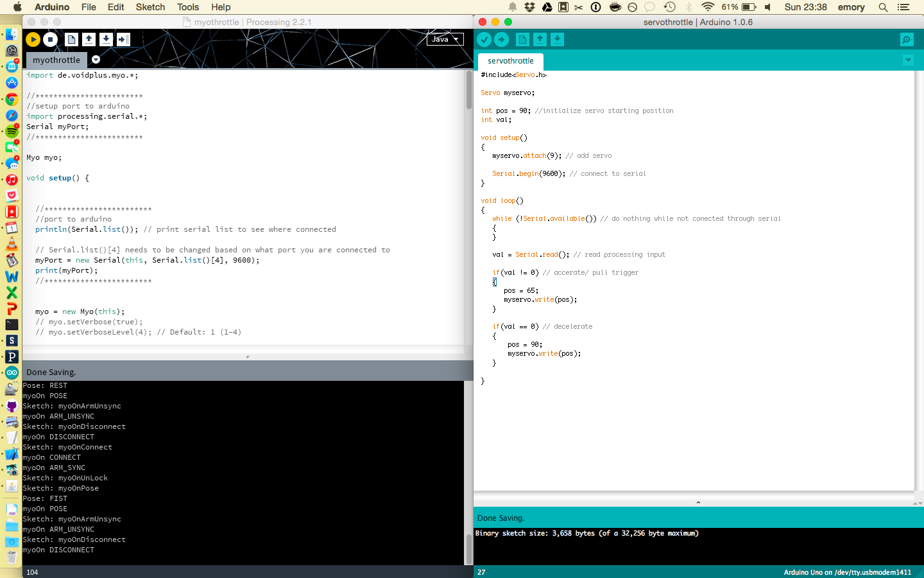The image size is (924, 578).
Task: Open Time Machine menu bar icon
Action: [669, 7]
